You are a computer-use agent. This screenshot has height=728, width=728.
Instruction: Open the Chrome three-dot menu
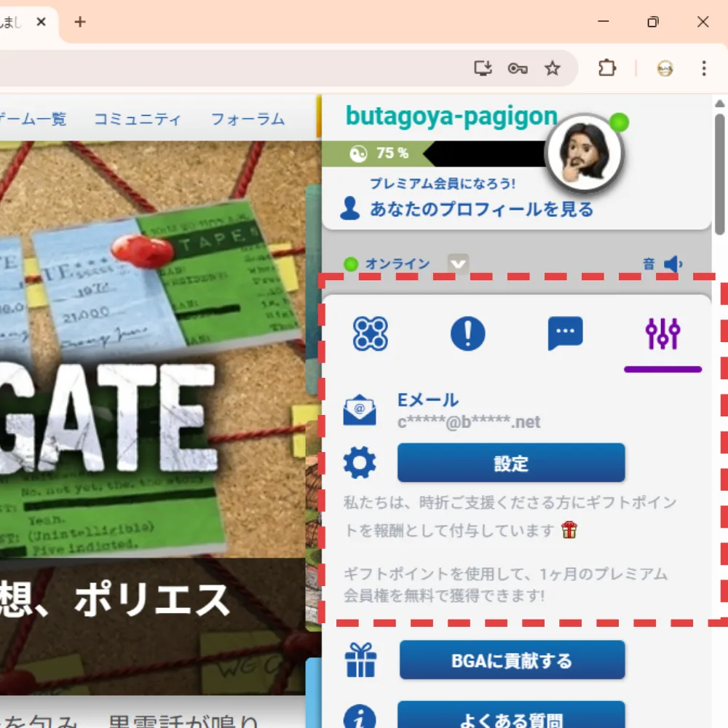tap(703, 68)
